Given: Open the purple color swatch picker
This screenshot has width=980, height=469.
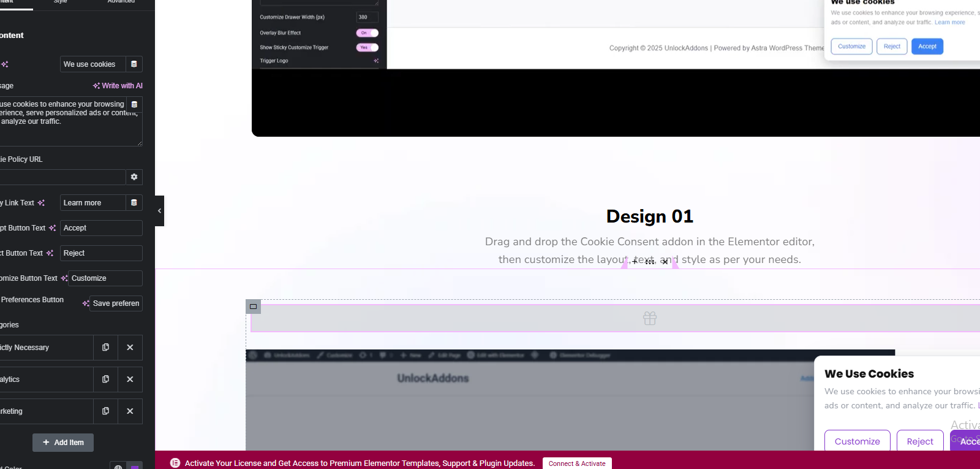Looking at the screenshot, I should 135,467.
